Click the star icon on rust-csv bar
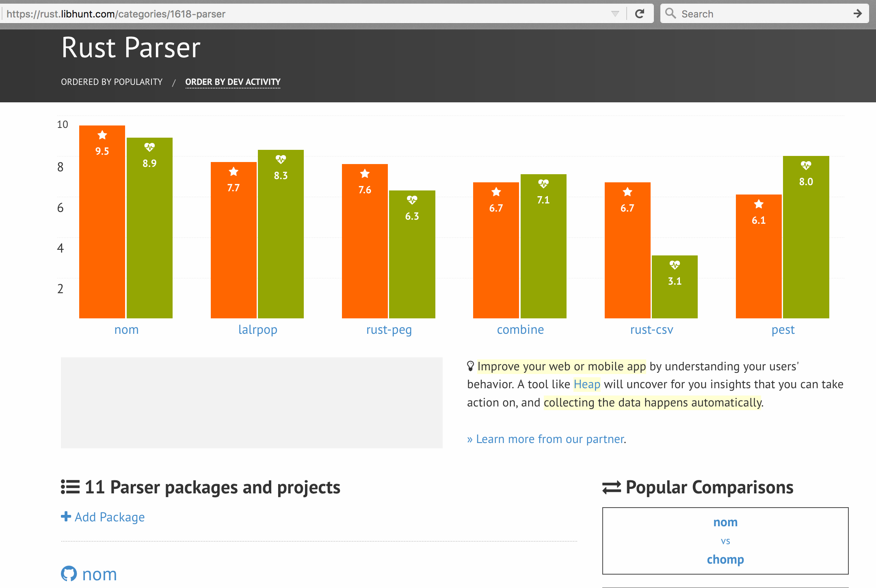Viewport: 876px width, 588px height. click(x=627, y=192)
